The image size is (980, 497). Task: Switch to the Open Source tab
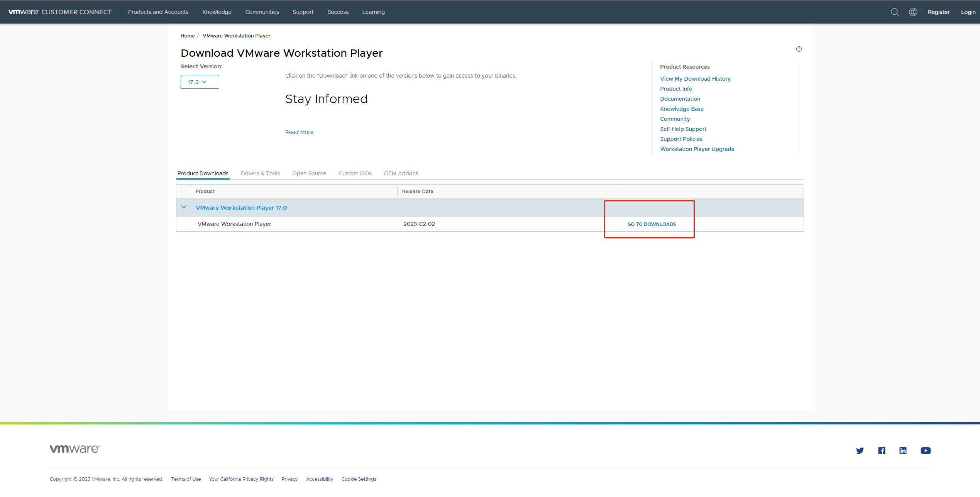(x=309, y=173)
